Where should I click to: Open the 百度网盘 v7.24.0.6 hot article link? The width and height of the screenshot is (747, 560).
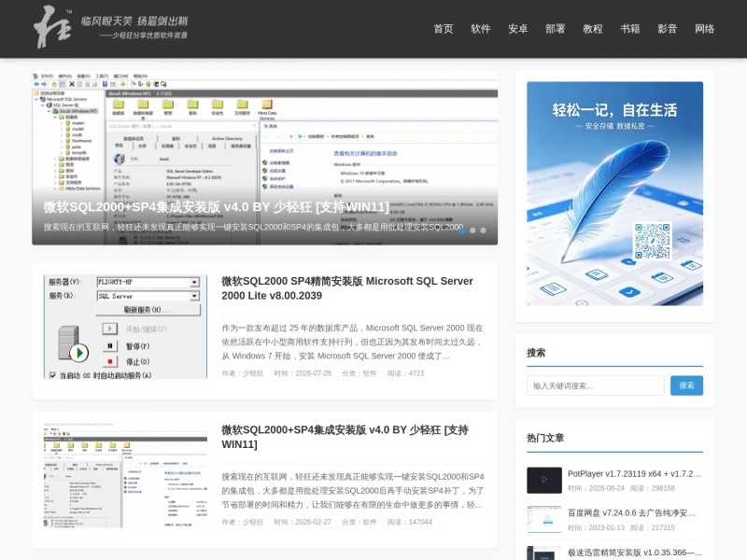pos(632,512)
